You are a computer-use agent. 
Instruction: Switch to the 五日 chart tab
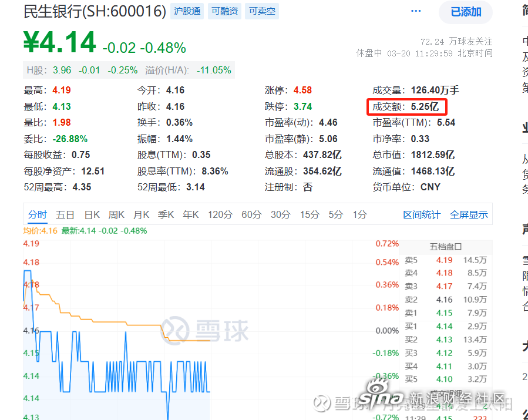(x=65, y=214)
